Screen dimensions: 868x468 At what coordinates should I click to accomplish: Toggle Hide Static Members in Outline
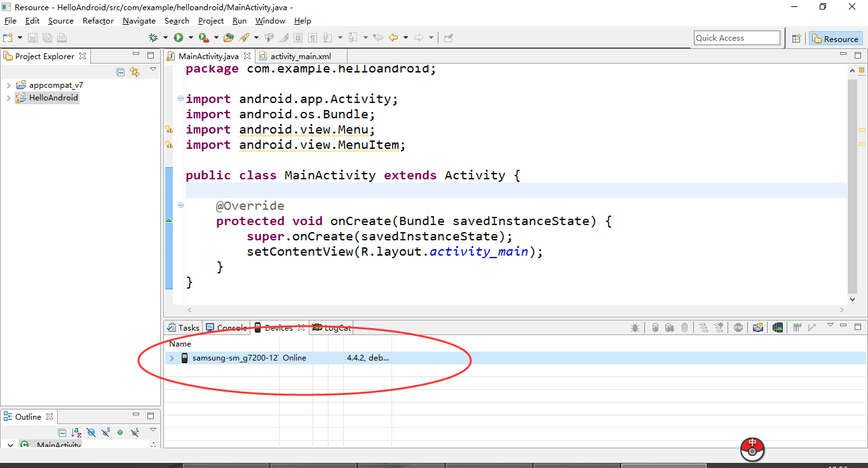pyautogui.click(x=105, y=432)
